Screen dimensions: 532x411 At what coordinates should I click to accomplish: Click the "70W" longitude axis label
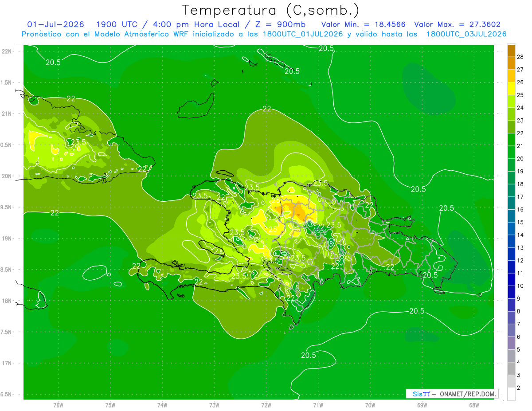[x=370, y=405]
